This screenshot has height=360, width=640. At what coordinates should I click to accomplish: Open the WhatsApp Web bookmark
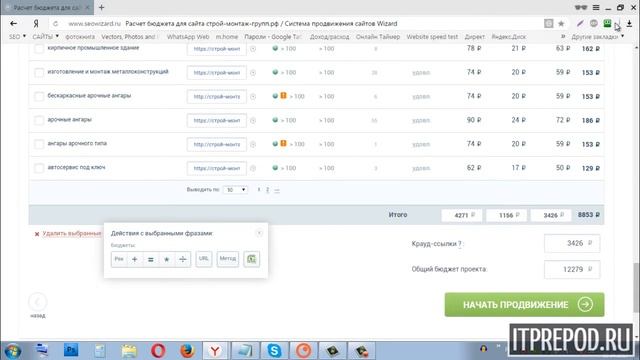[188, 37]
